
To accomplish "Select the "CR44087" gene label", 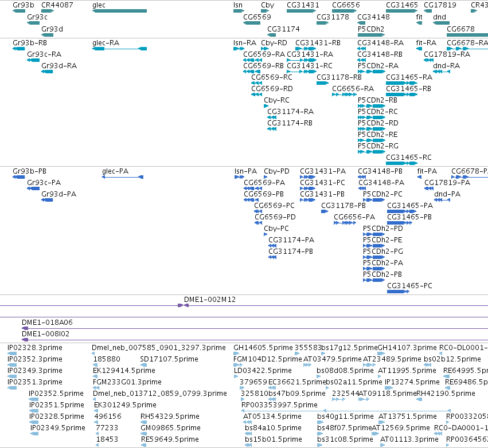I will pyautogui.click(x=57, y=5).
